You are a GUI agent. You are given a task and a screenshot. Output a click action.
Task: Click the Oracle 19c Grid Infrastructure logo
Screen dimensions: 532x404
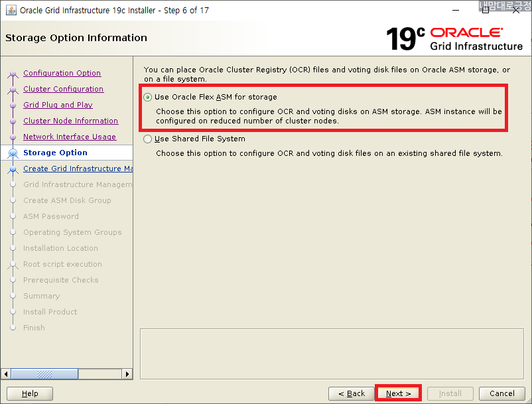[454, 38]
